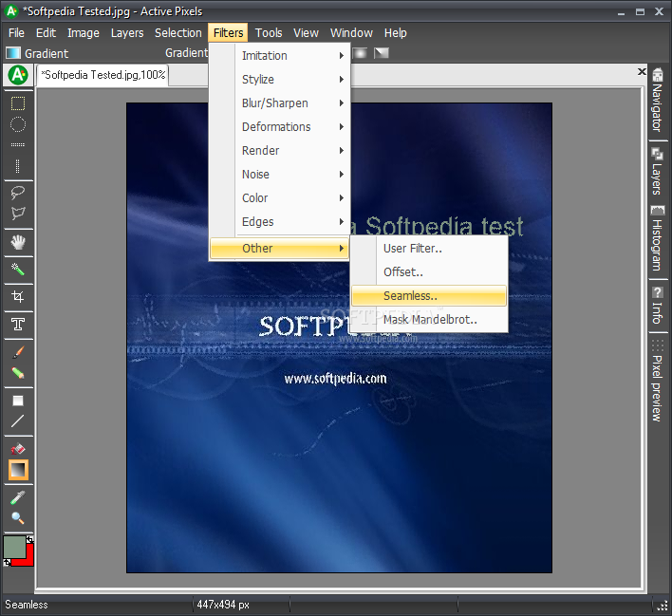This screenshot has width=672, height=616.
Task: Click the foreground gray-green color swatch
Action: (x=14, y=547)
